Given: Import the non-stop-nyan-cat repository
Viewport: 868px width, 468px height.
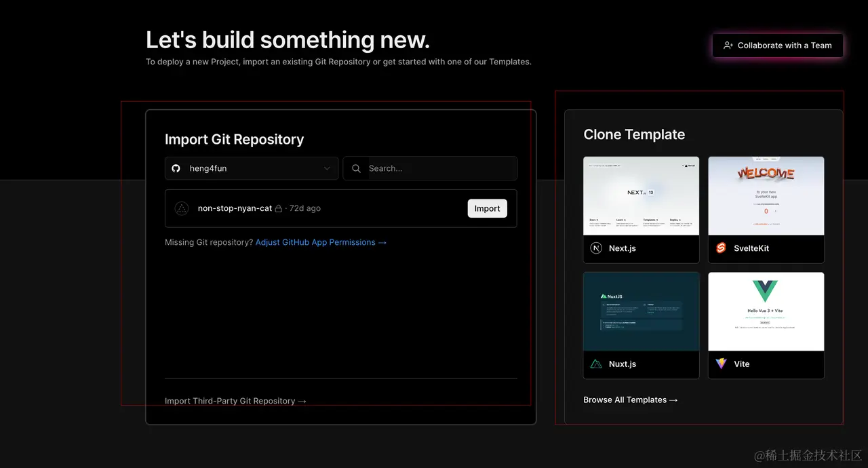Looking at the screenshot, I should [487, 208].
